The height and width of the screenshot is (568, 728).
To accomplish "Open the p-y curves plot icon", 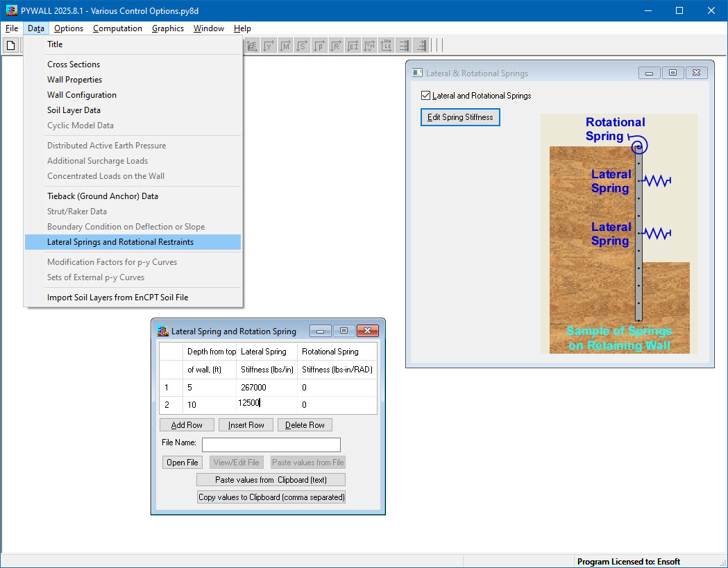I will click(252, 45).
